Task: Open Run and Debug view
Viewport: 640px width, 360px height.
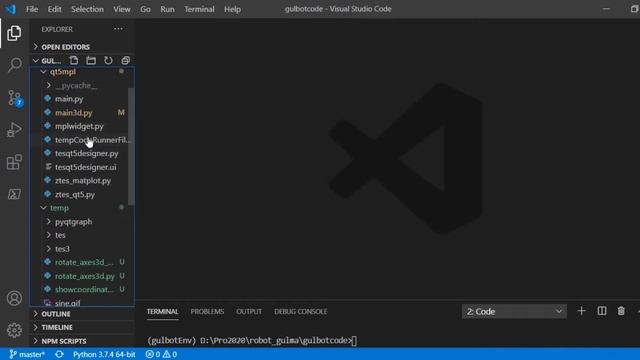Action: [14, 129]
